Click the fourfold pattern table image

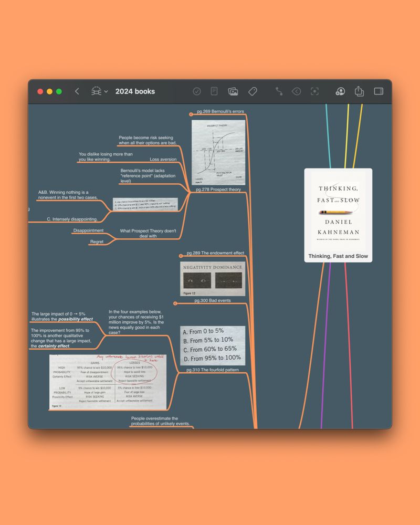(108, 382)
